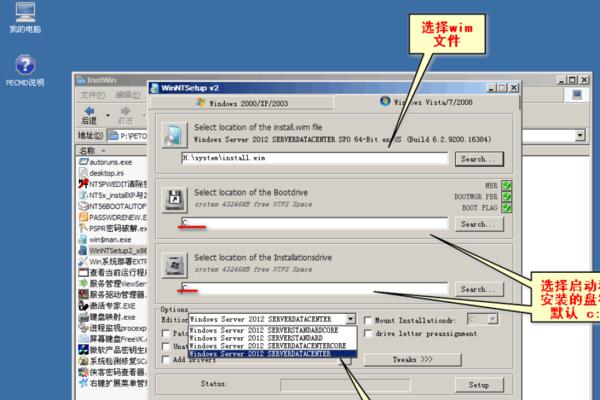Select desktop.ini file icon
This screenshot has width=600, height=400.
(83, 173)
